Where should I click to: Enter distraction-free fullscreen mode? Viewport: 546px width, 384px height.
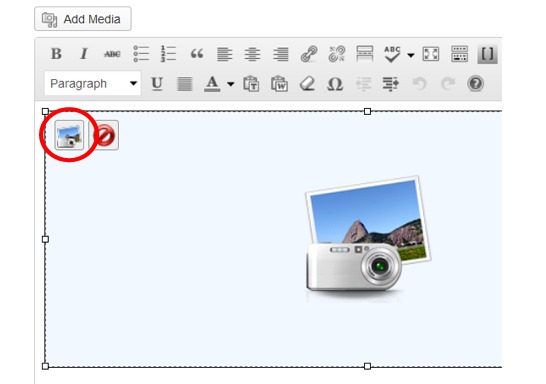coord(431,54)
